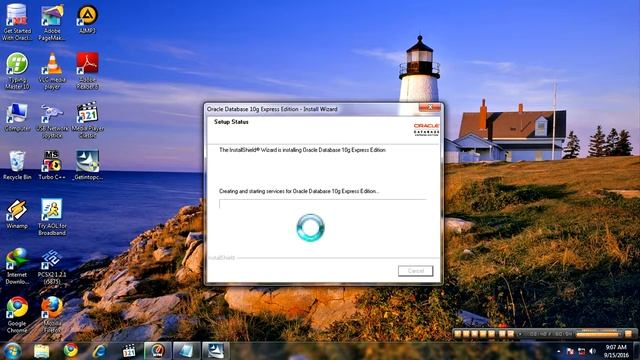This screenshot has height=360, width=640.
Task: Open Media Player Classic taskbar button
Action: coord(129,351)
